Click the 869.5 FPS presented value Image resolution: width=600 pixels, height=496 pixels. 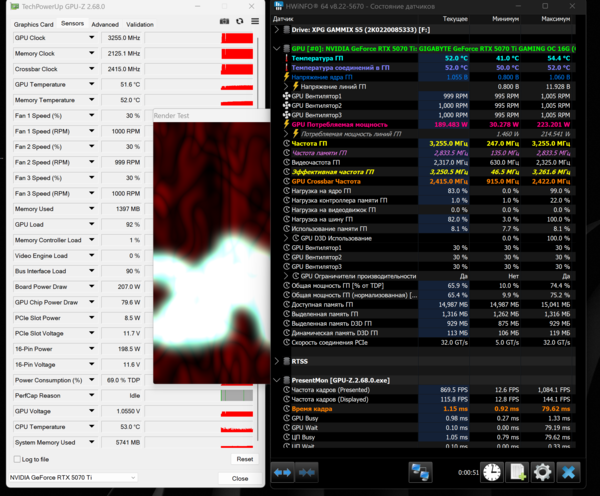454,390
